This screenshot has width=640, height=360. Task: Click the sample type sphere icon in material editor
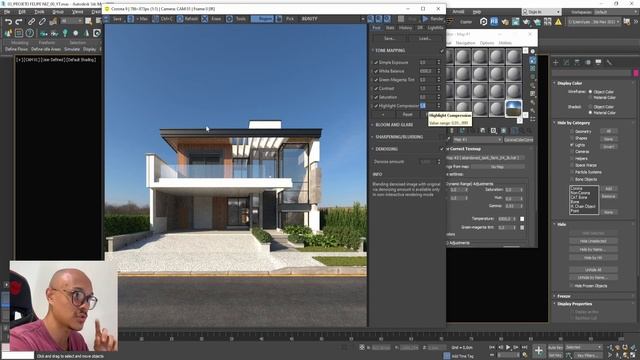coord(533,51)
